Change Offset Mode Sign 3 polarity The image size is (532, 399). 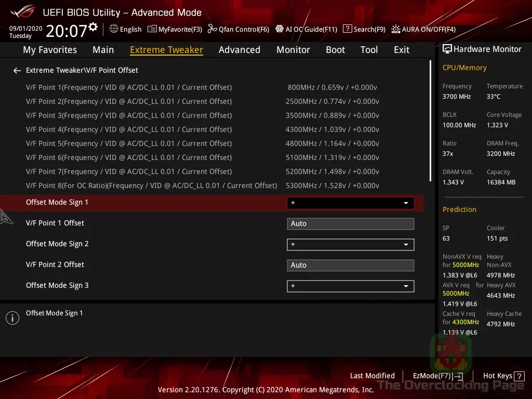tap(406, 286)
